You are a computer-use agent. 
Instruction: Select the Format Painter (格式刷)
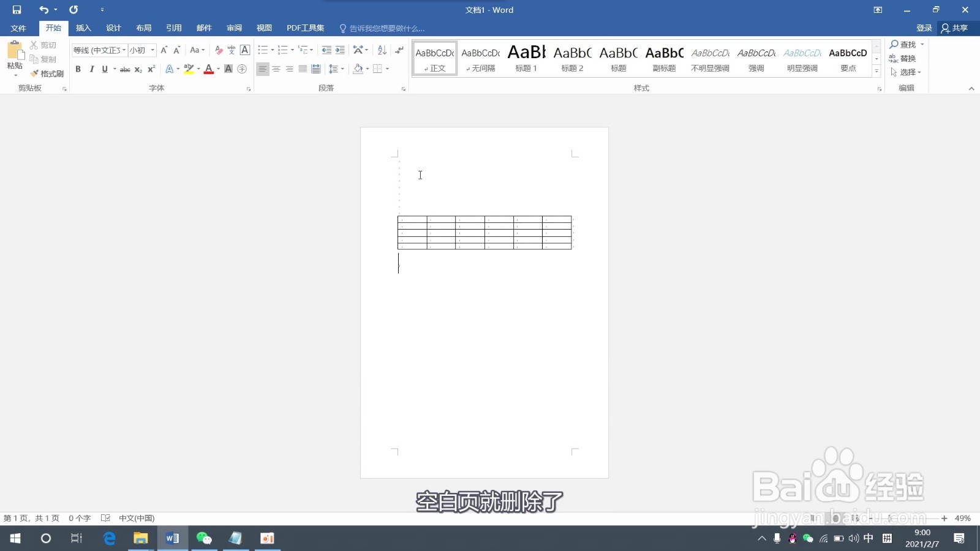47,73
